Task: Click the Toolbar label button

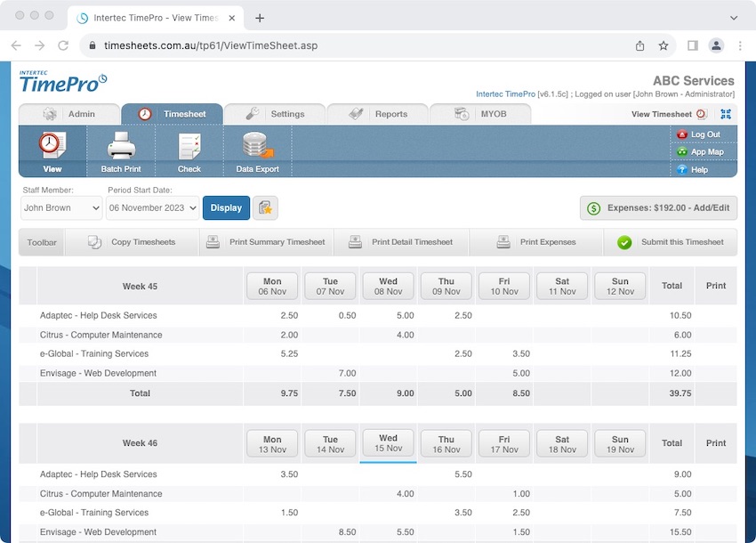Action: (x=42, y=242)
